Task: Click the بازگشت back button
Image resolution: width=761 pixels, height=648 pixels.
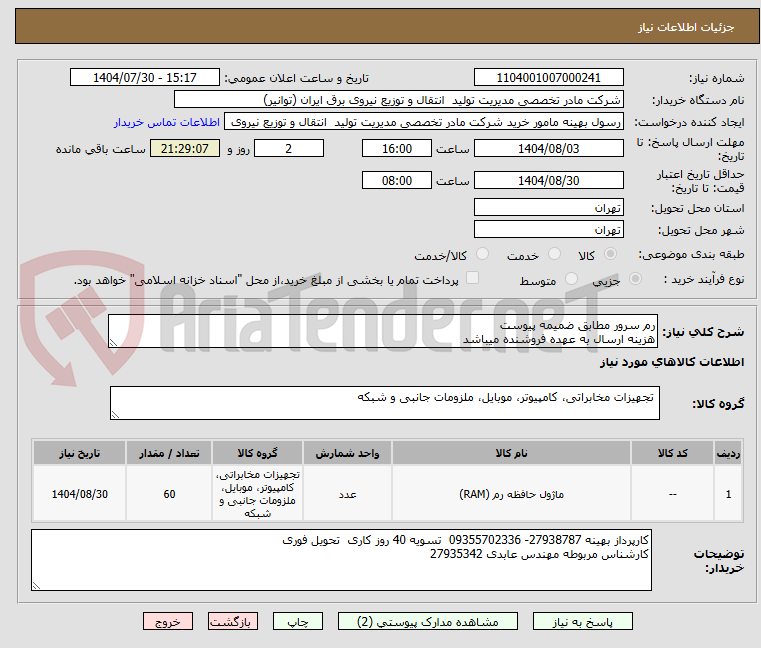Action: (x=233, y=621)
